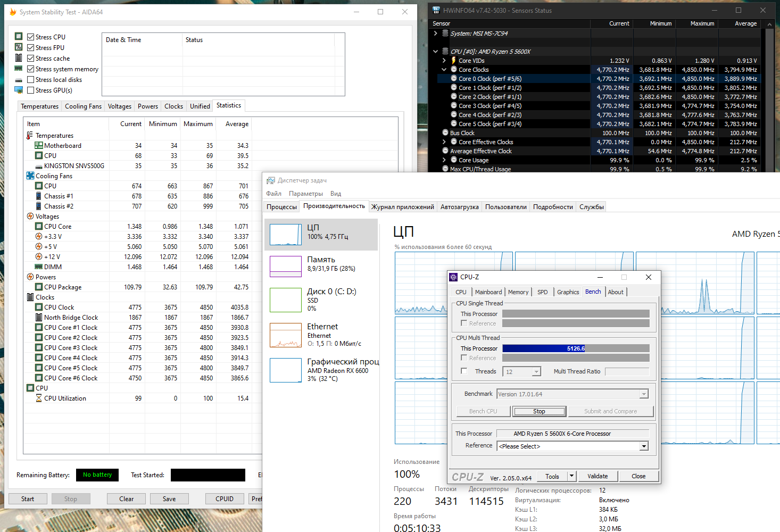This screenshot has height=532, width=780.
Task: Open the Benchmark version dropdown
Action: pos(644,394)
